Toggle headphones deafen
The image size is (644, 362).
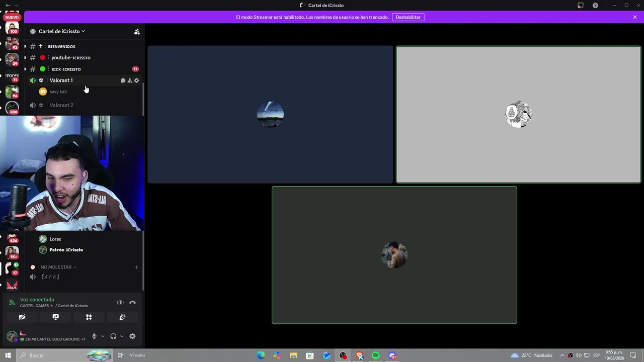click(113, 336)
